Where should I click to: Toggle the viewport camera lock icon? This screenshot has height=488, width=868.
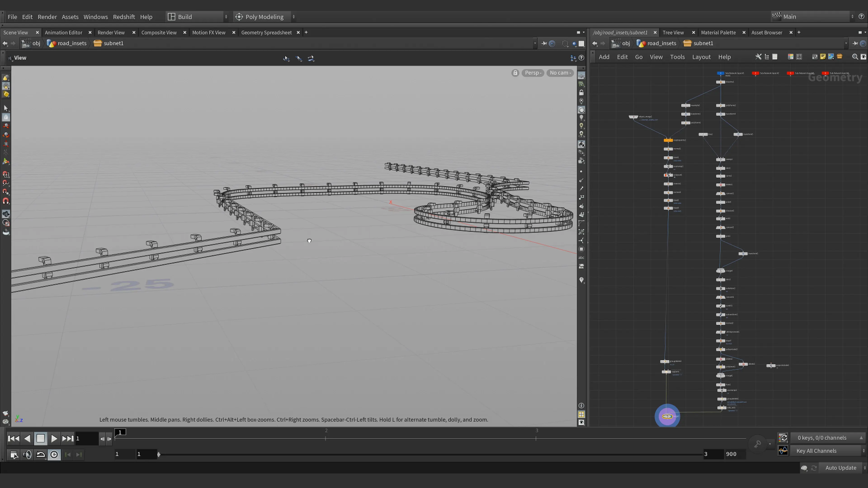click(x=515, y=73)
